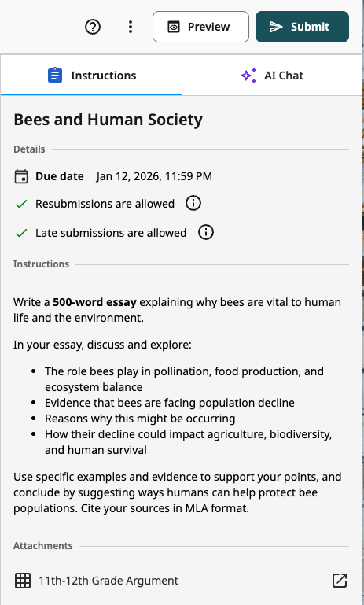Switch to the AI Chat tab
The height and width of the screenshot is (605, 364).
(x=272, y=76)
